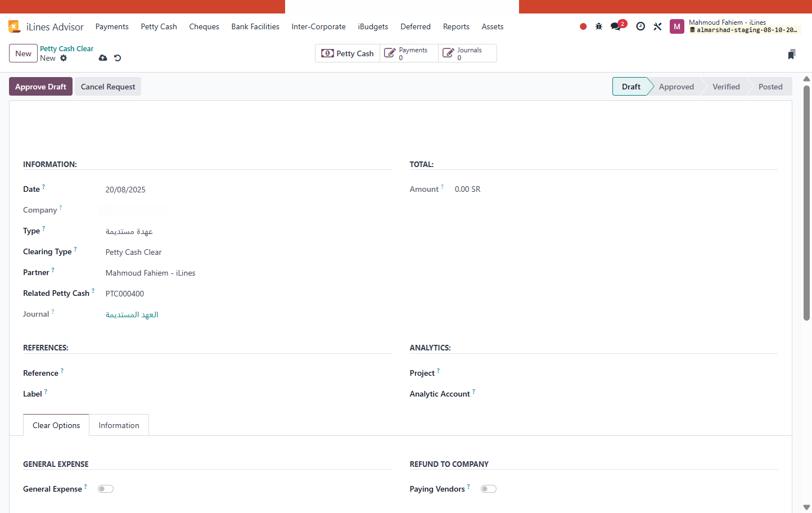The image size is (812, 513).
Task: Click the New record button
Action: coord(23,53)
